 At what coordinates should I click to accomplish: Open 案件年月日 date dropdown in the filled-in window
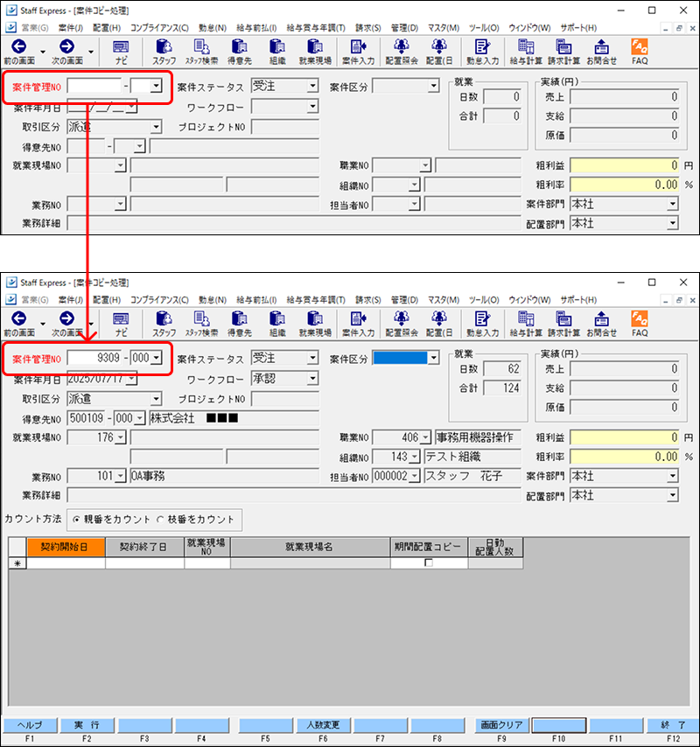click(131, 379)
